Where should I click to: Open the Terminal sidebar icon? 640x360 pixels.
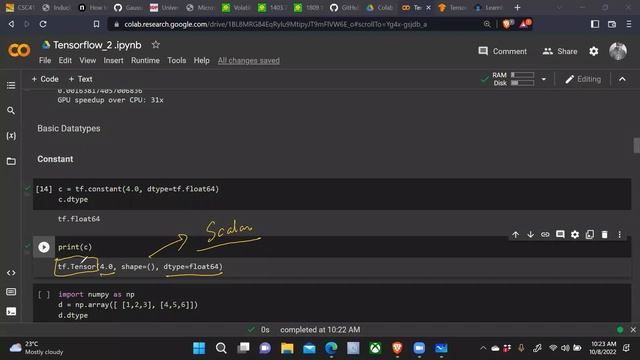11,311
